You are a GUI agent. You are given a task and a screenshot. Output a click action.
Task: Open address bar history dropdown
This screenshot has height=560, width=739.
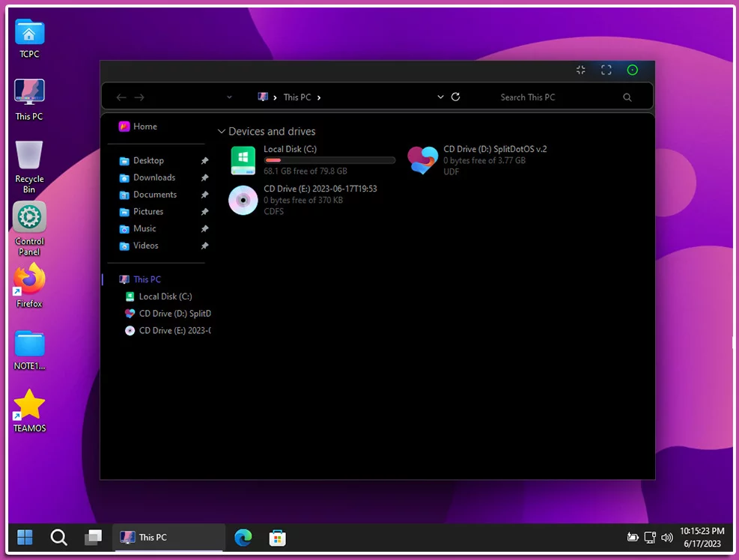[x=440, y=97]
